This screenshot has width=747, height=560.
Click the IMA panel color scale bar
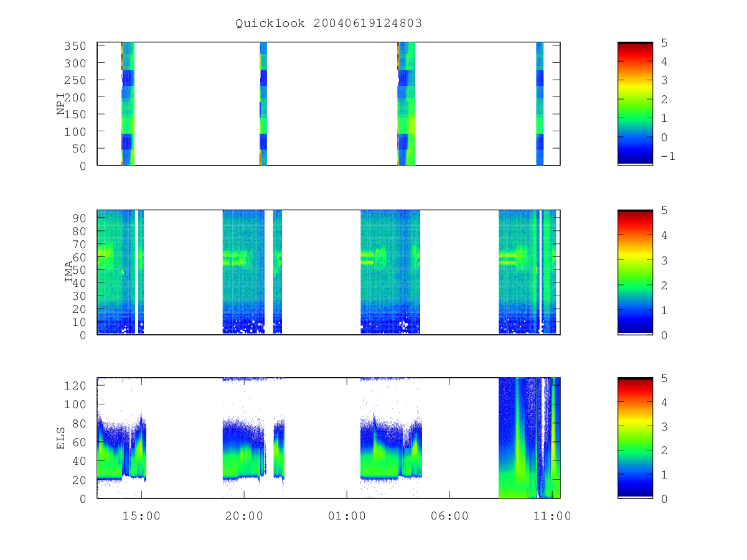(635, 272)
